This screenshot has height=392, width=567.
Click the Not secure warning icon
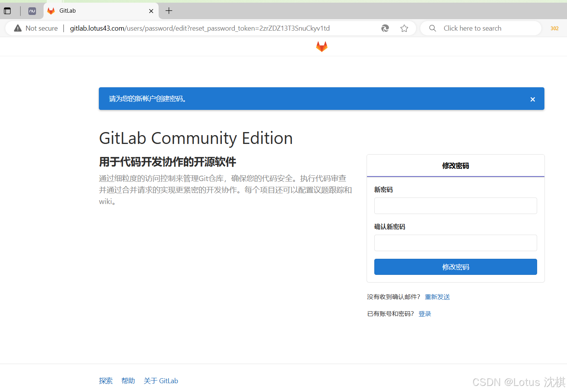18,28
